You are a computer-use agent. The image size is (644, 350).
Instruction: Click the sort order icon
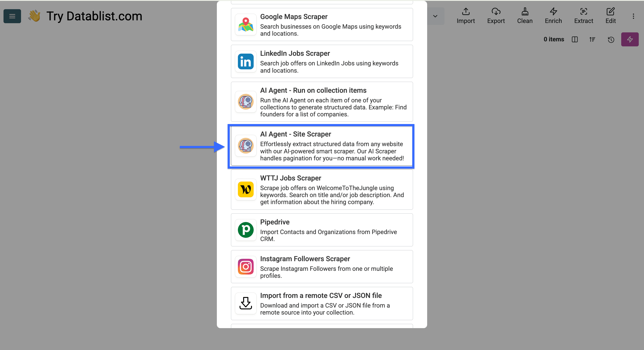(592, 39)
